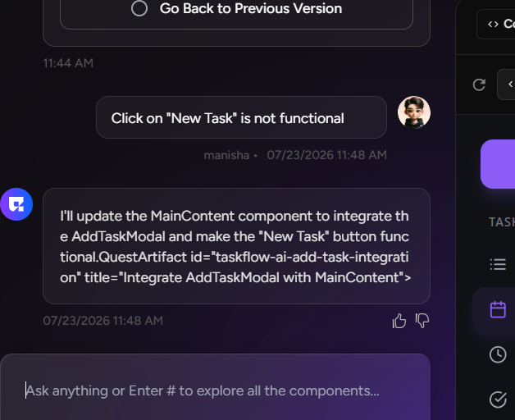
Task: Click the manisha username label
Action: click(226, 155)
